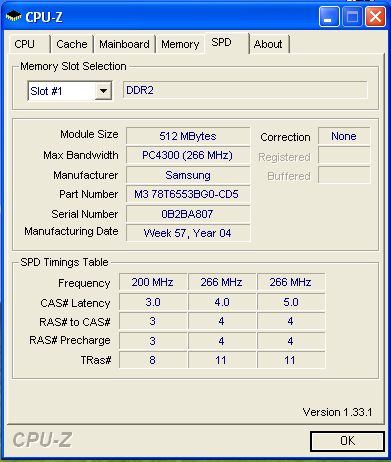Switch to the Memory tab
Image resolution: width=391 pixels, height=462 pixels.
pos(180,44)
